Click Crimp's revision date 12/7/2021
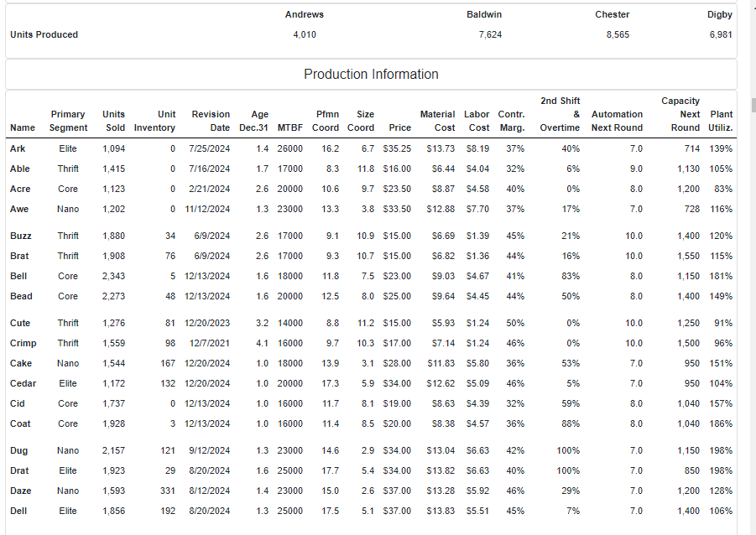 [x=209, y=343]
